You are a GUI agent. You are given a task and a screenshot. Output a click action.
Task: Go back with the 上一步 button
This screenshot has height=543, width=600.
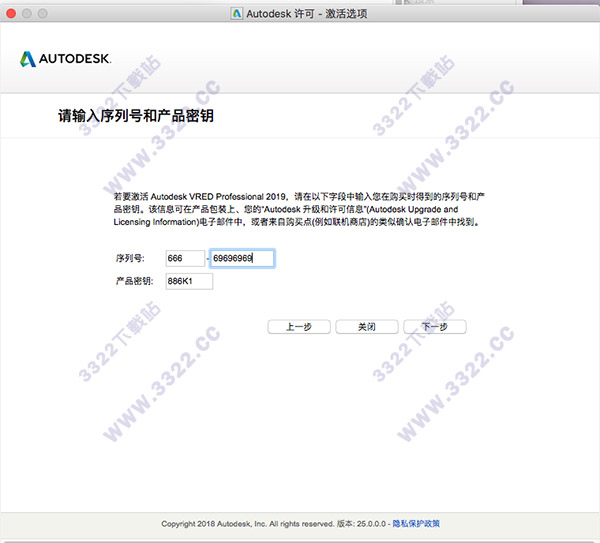coord(299,327)
